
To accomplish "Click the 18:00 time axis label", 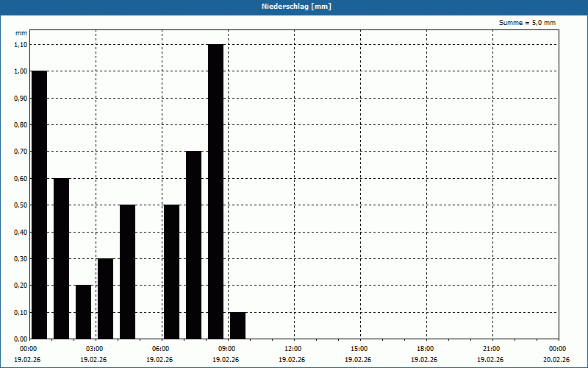I will pos(426,349).
